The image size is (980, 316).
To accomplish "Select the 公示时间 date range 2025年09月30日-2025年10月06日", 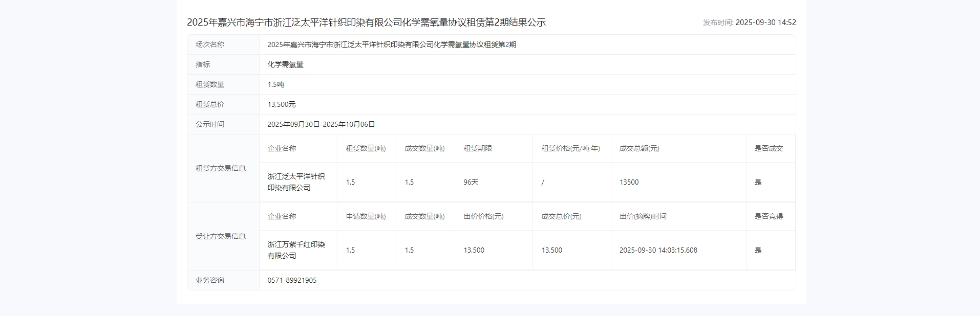I will click(321, 124).
